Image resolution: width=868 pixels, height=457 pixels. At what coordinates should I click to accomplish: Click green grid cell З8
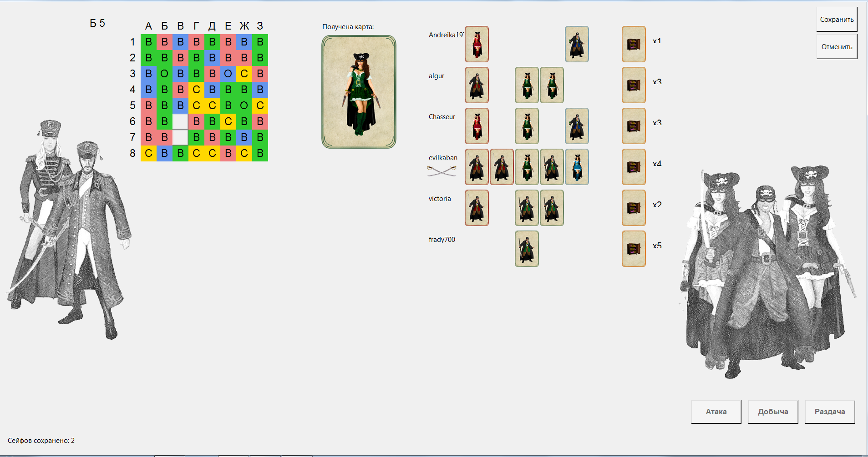tap(260, 153)
